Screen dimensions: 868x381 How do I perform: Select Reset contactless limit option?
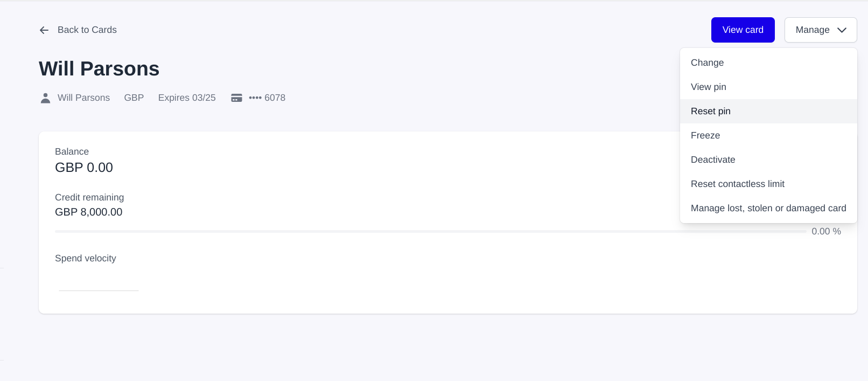[x=737, y=184]
